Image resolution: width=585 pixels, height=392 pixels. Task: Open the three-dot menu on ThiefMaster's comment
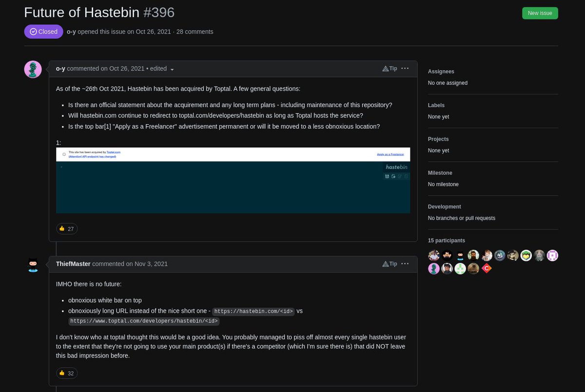[405, 264]
